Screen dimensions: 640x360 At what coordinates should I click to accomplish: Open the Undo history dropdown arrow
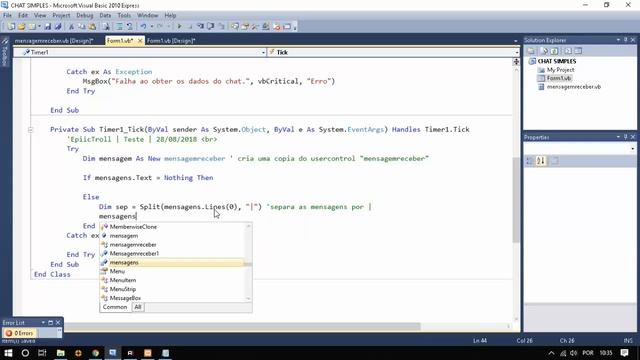tap(151, 27)
